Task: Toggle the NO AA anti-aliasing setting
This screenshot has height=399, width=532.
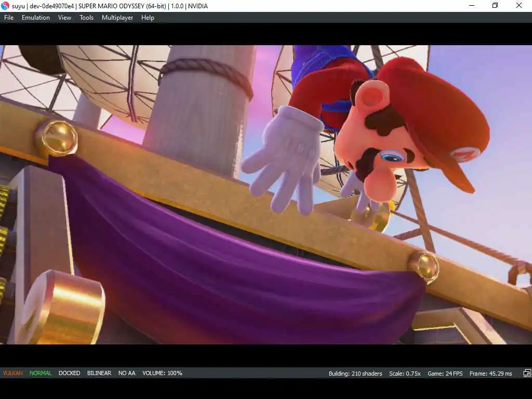Action: tap(127, 373)
